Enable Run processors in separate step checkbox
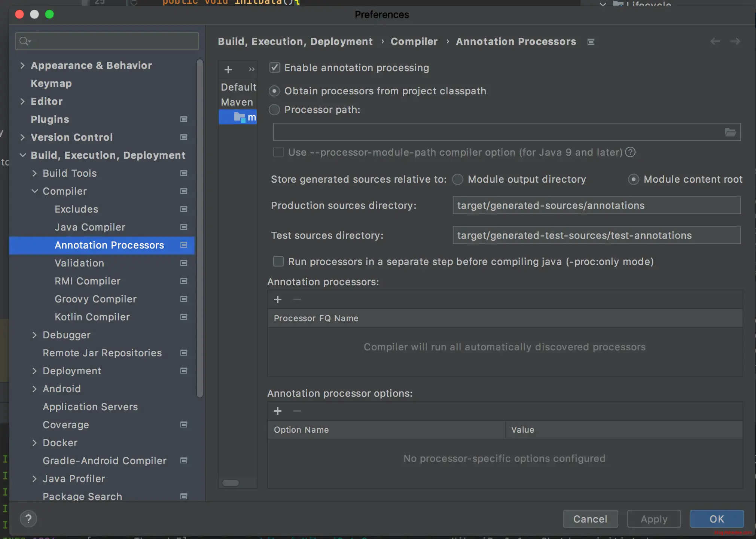This screenshot has width=756, height=539. point(278,261)
